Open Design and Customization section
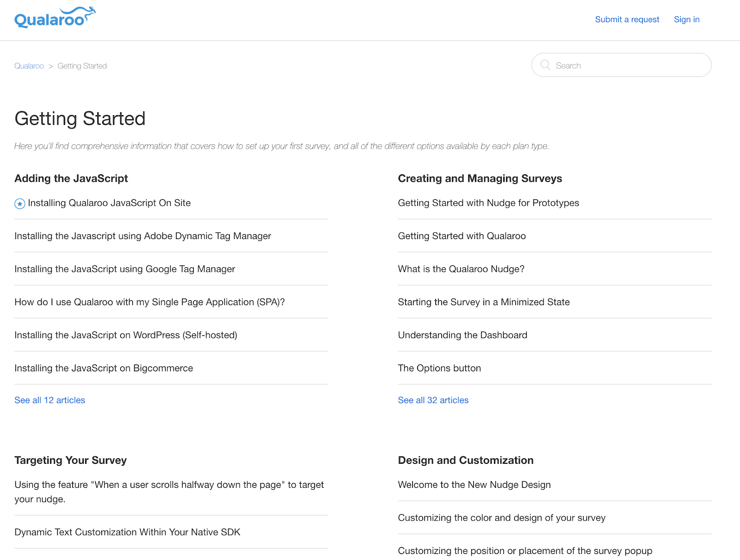Viewport: 740px width, 560px height. [466, 460]
